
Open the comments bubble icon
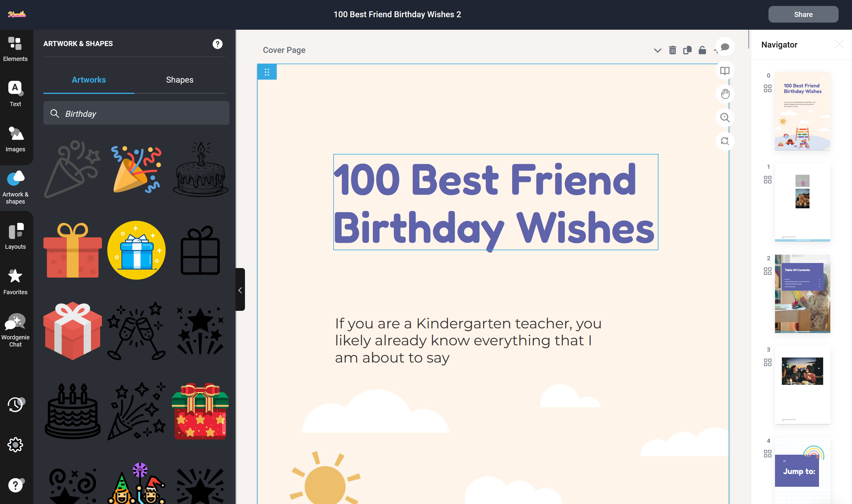(x=724, y=47)
